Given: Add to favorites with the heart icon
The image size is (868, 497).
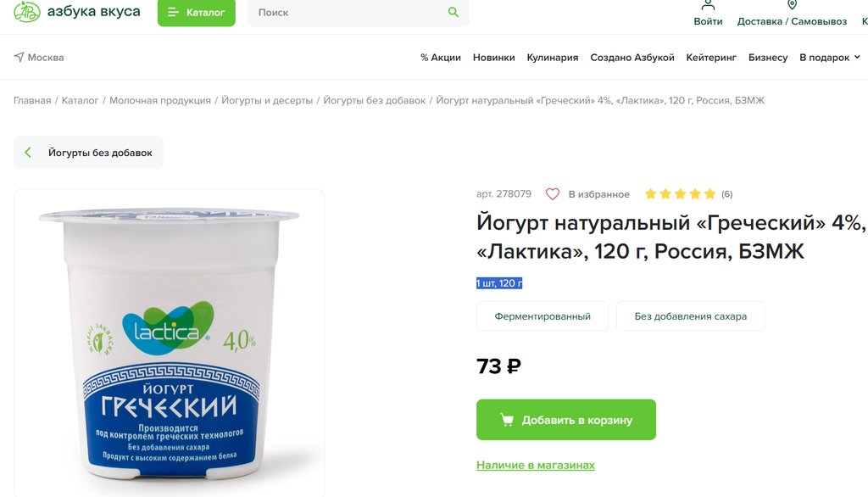Looking at the screenshot, I should (553, 194).
